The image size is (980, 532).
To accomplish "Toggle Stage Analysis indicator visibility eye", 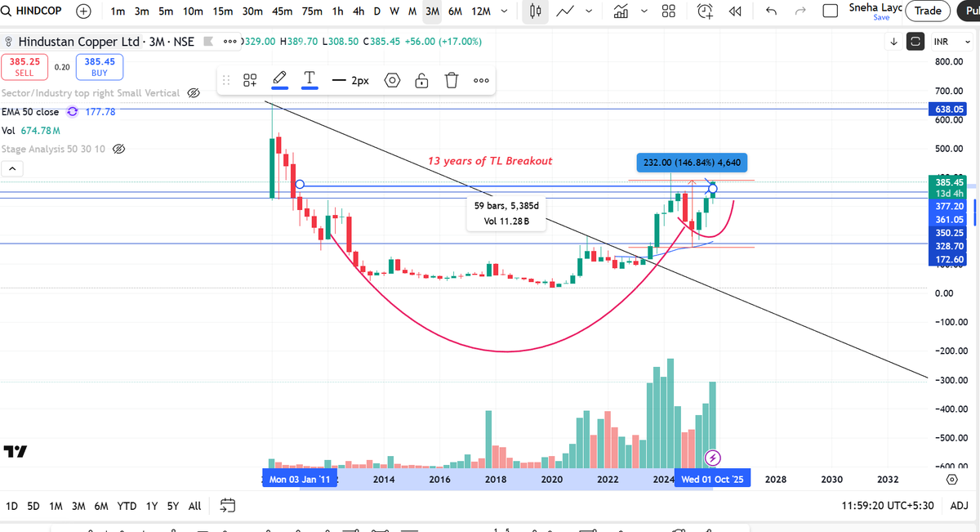I will click(118, 150).
